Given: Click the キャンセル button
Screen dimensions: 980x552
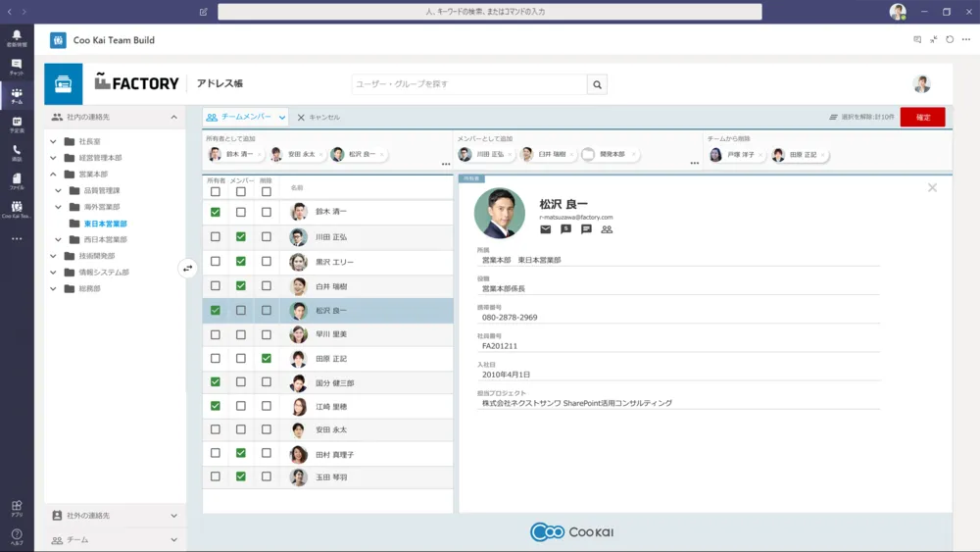Looking at the screenshot, I should pyautogui.click(x=318, y=118).
